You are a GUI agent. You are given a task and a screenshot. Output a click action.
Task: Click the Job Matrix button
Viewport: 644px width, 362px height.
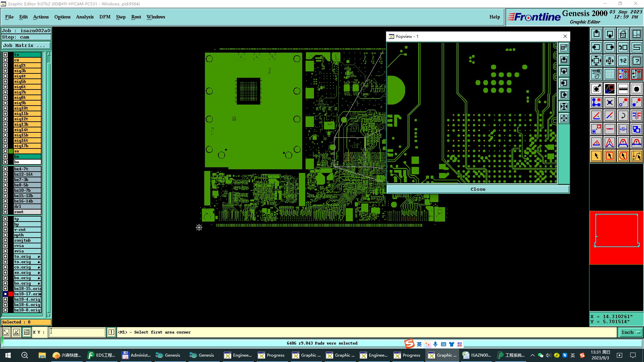tap(26, 46)
